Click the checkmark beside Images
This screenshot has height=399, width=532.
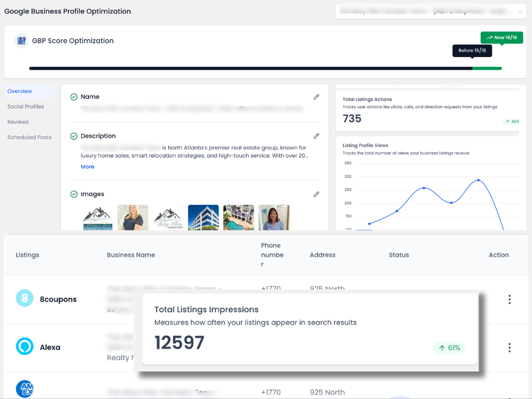pyautogui.click(x=74, y=194)
